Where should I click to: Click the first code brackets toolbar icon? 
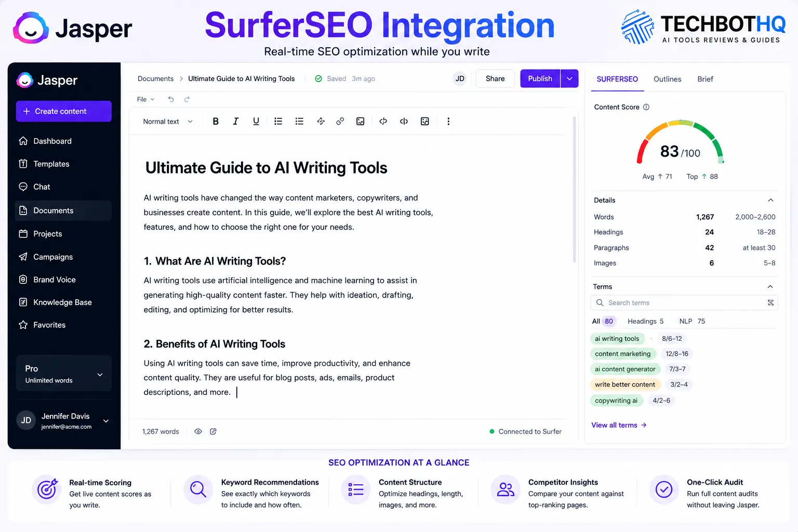click(383, 121)
